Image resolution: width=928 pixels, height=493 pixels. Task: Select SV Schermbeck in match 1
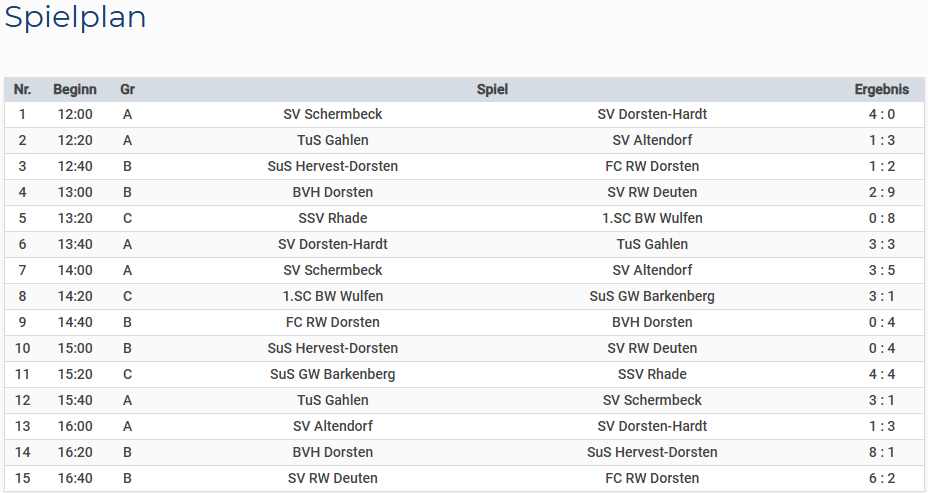coord(333,114)
